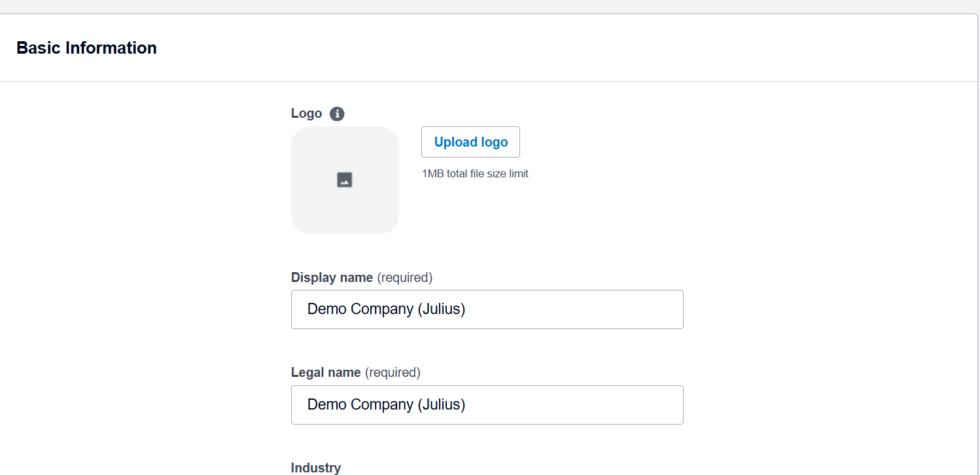The image size is (980, 475).
Task: Click the image placeholder icon in logo box
Action: click(x=345, y=180)
